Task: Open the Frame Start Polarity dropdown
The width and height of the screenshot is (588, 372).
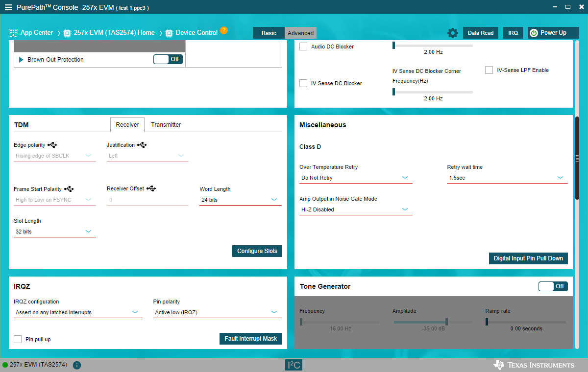Action: pos(55,200)
